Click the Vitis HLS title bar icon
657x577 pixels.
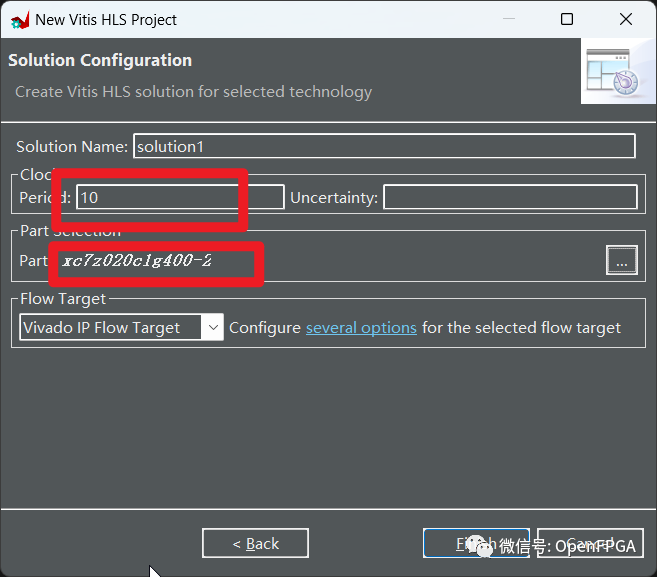[x=20, y=20]
